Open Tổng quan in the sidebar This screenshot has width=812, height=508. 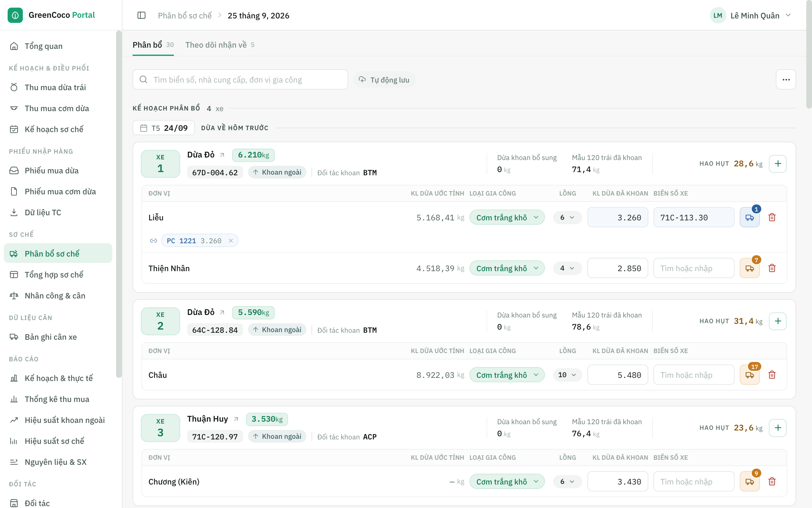pyautogui.click(x=58, y=46)
